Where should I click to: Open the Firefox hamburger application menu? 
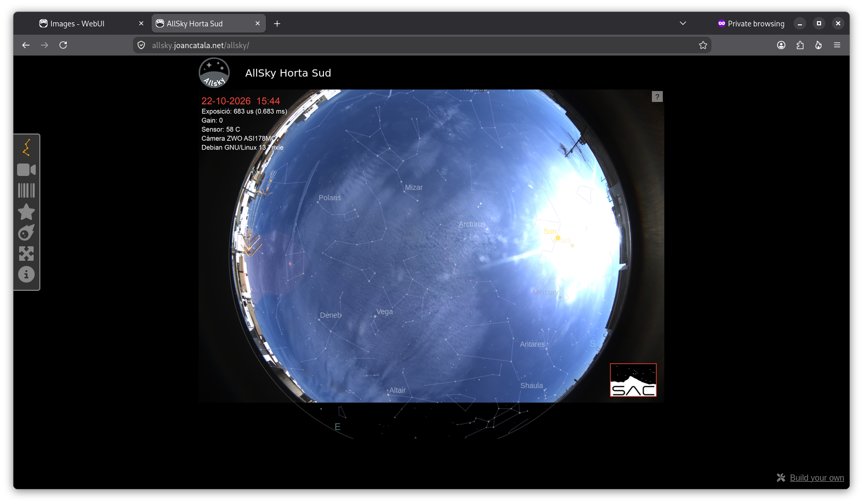click(837, 45)
